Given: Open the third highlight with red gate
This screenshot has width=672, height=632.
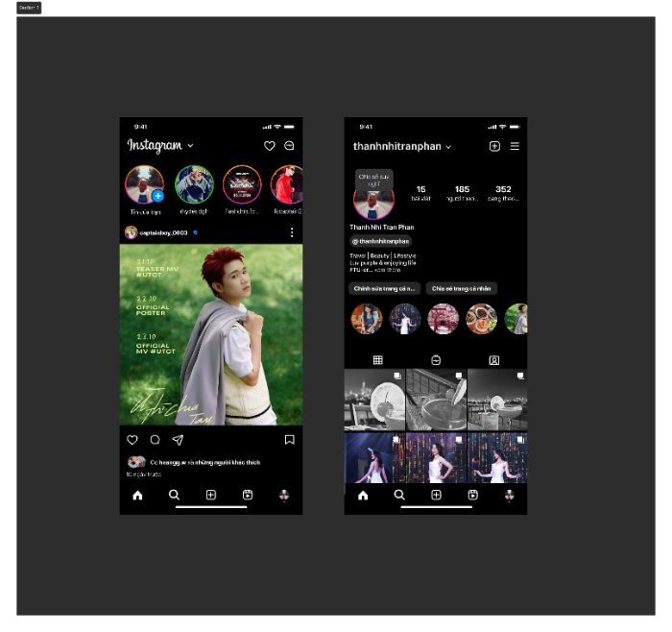Looking at the screenshot, I should click(x=444, y=319).
